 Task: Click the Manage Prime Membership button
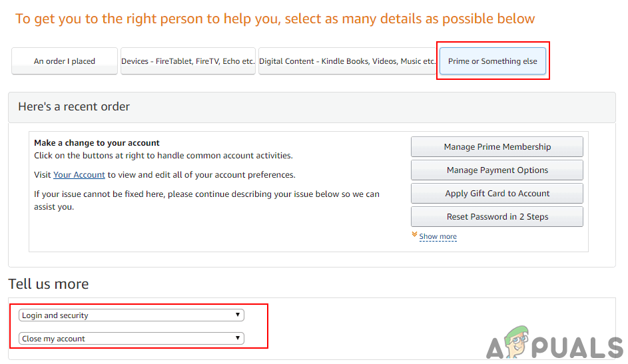coord(497,147)
